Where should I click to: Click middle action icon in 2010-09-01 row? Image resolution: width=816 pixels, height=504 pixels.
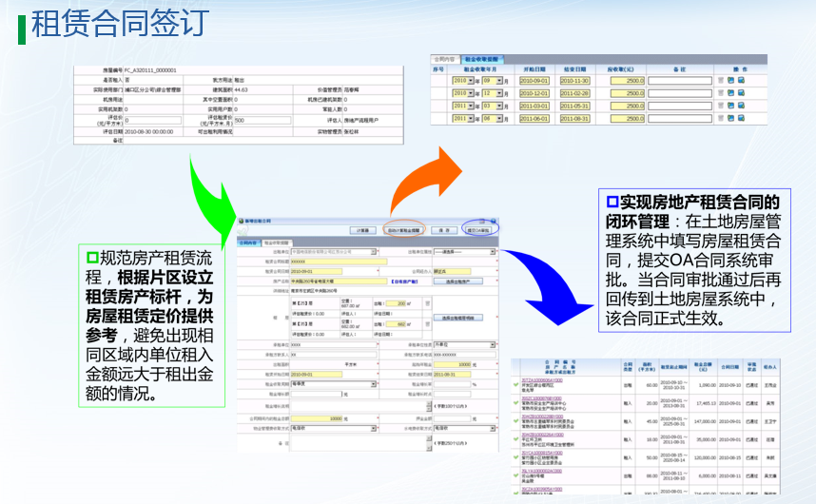tap(730, 81)
